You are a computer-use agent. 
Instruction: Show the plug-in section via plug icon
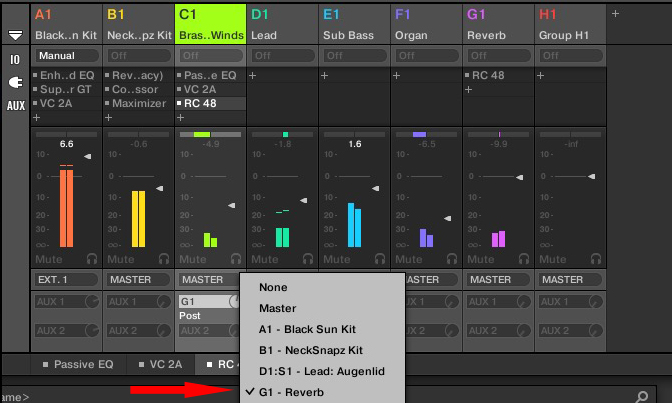click(x=16, y=82)
